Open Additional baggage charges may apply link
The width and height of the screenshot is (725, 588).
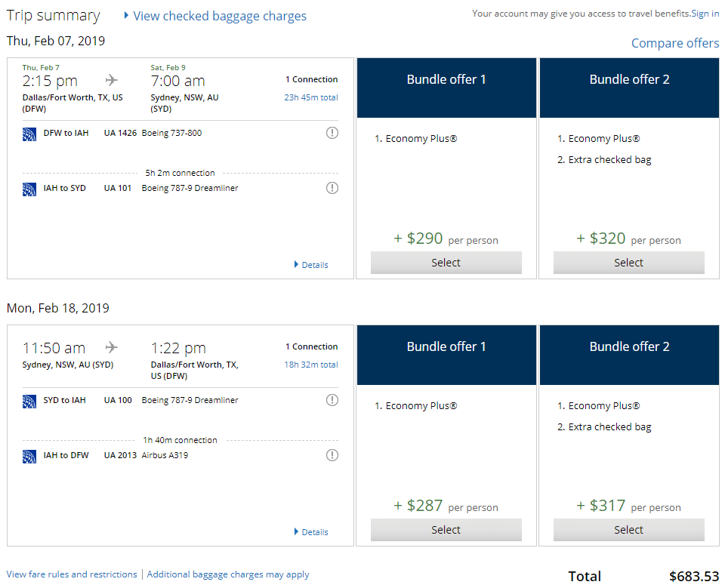[228, 574]
